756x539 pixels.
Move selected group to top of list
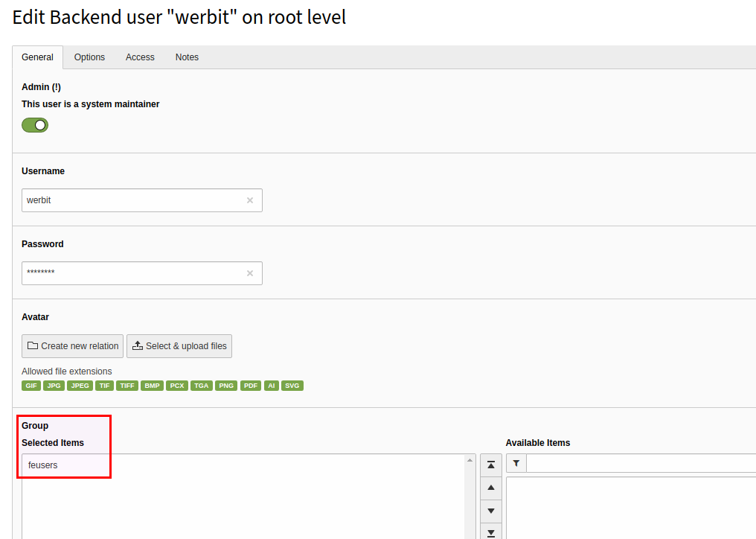491,465
